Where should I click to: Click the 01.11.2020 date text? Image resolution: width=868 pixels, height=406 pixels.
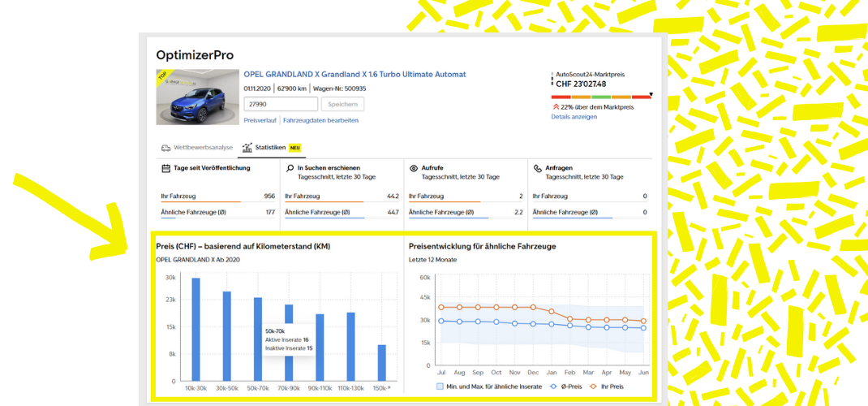tap(257, 89)
